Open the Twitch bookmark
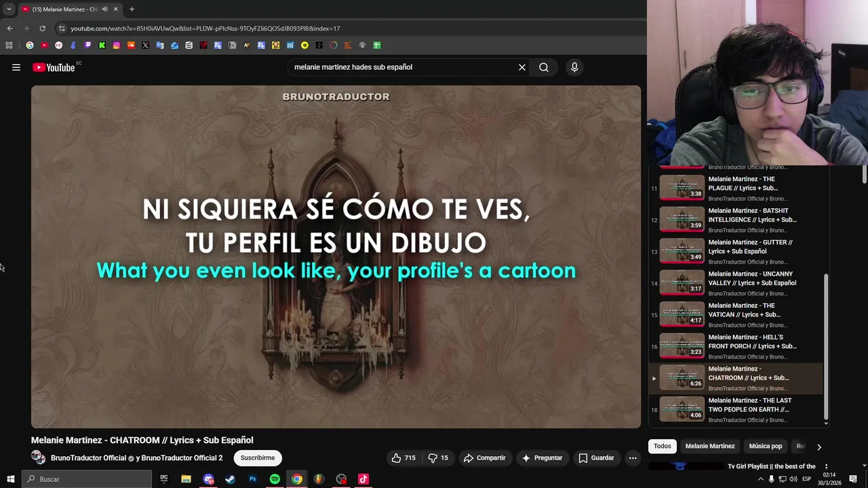This screenshot has height=488, width=868. [x=87, y=45]
